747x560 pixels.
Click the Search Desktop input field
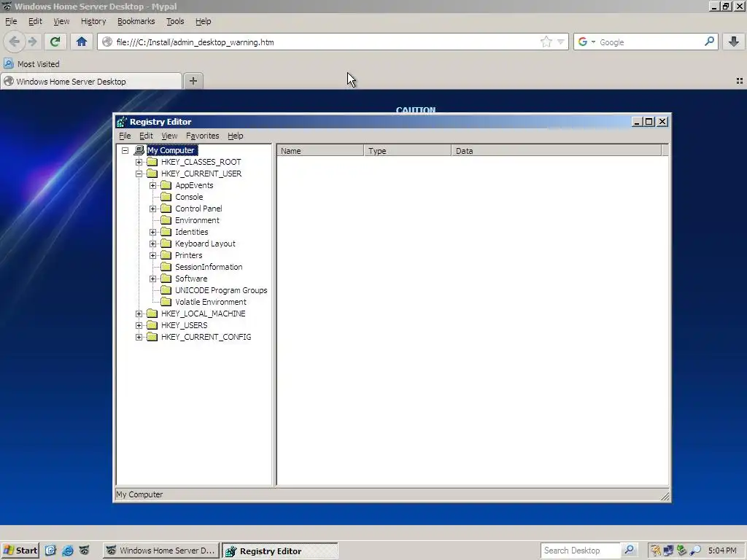580,551
